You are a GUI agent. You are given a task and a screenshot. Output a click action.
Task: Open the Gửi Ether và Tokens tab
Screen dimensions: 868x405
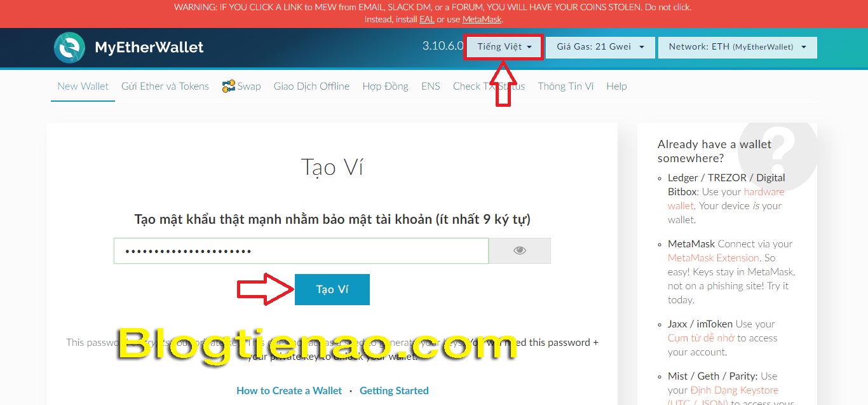coord(165,86)
